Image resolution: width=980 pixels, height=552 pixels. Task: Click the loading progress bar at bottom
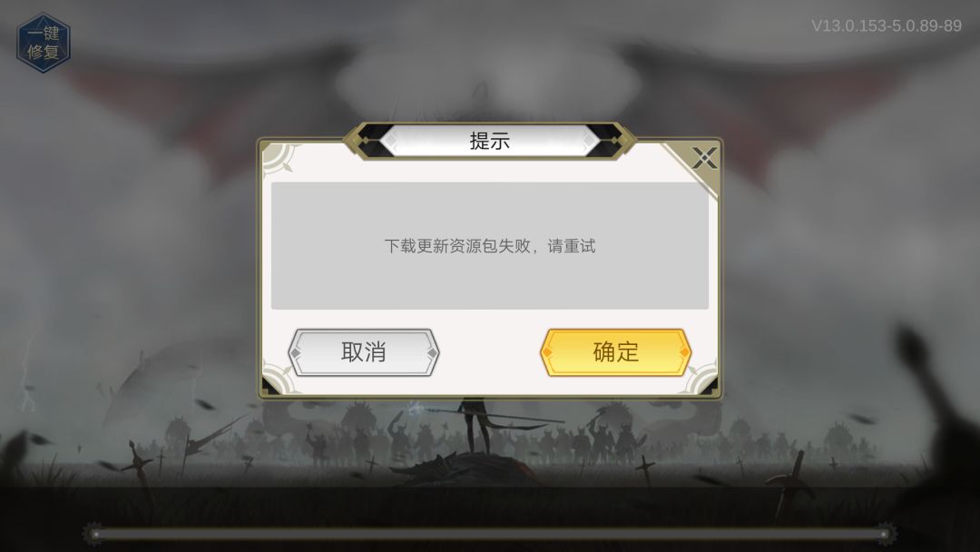pyautogui.click(x=489, y=535)
